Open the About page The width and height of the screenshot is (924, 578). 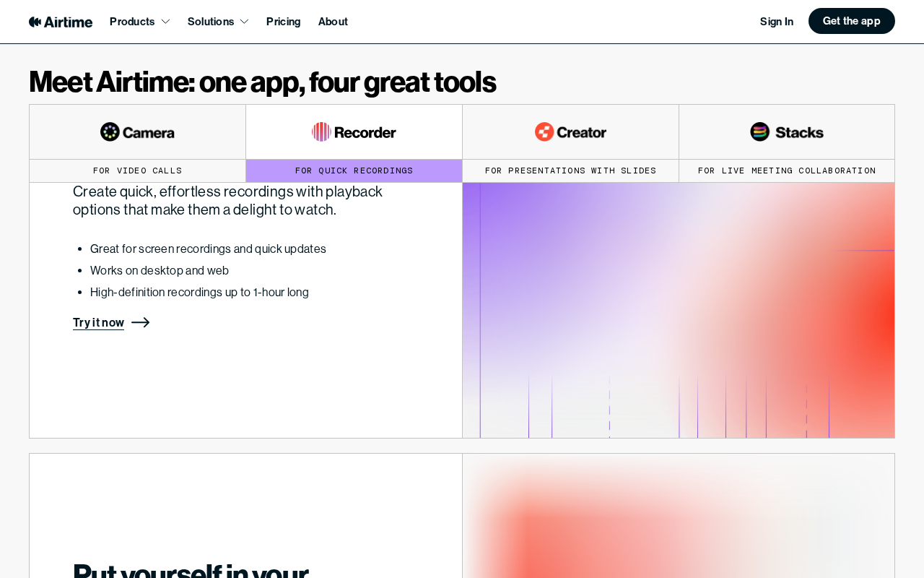[x=333, y=22]
